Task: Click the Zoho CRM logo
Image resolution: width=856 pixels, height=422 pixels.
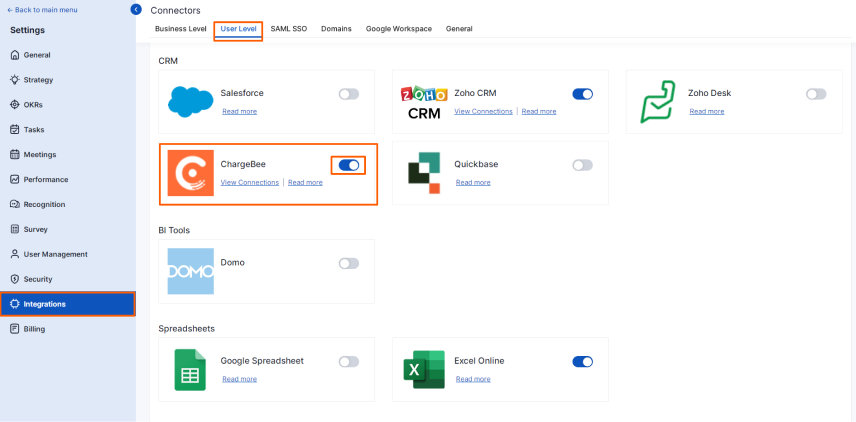Action: tap(424, 102)
